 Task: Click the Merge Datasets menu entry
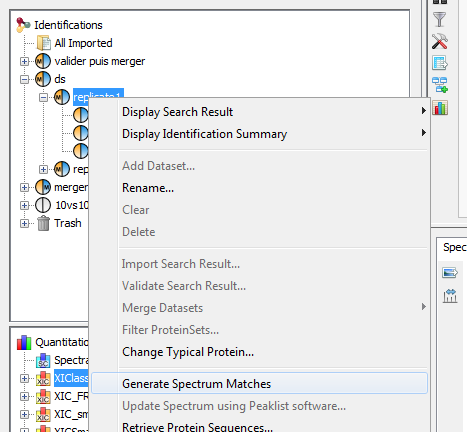259,308
